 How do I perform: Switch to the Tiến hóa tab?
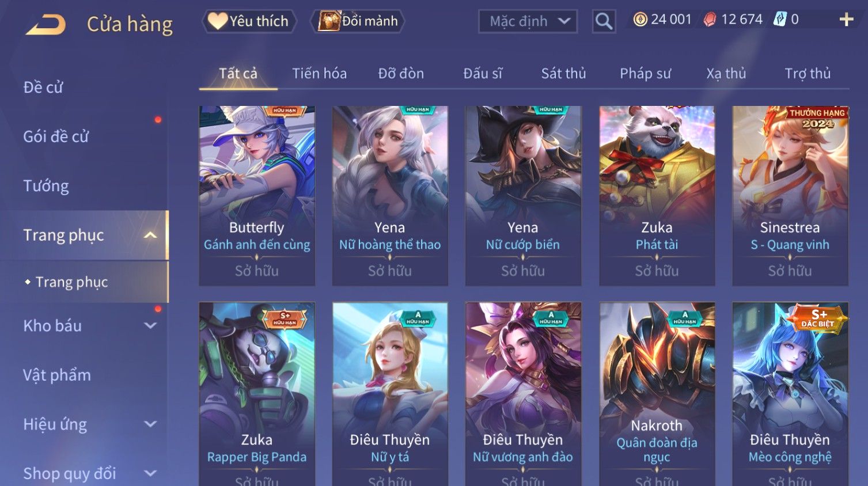coord(319,74)
